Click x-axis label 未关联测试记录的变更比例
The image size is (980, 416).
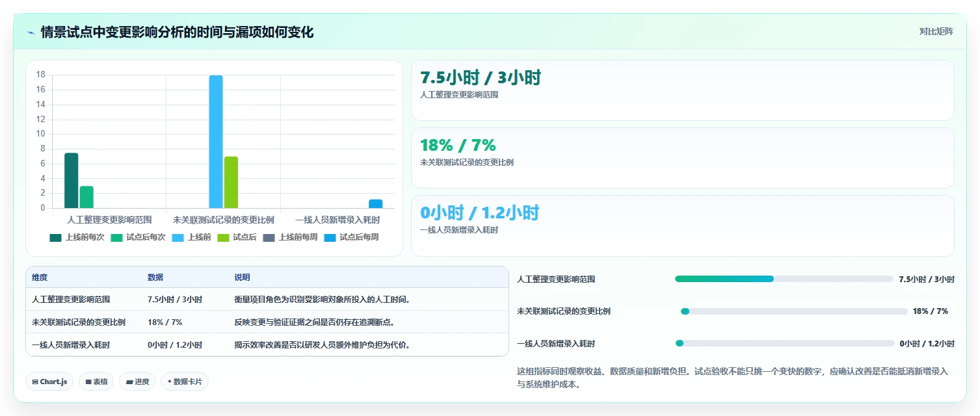pos(223,220)
